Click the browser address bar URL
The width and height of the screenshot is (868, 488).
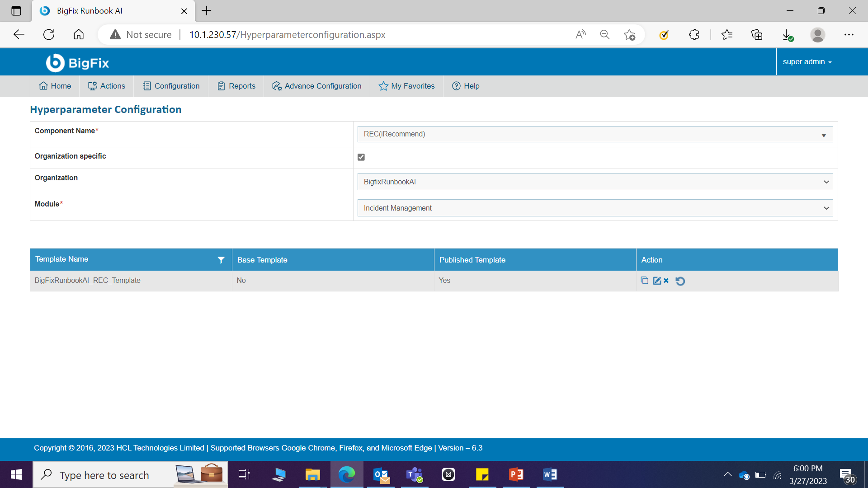(287, 35)
